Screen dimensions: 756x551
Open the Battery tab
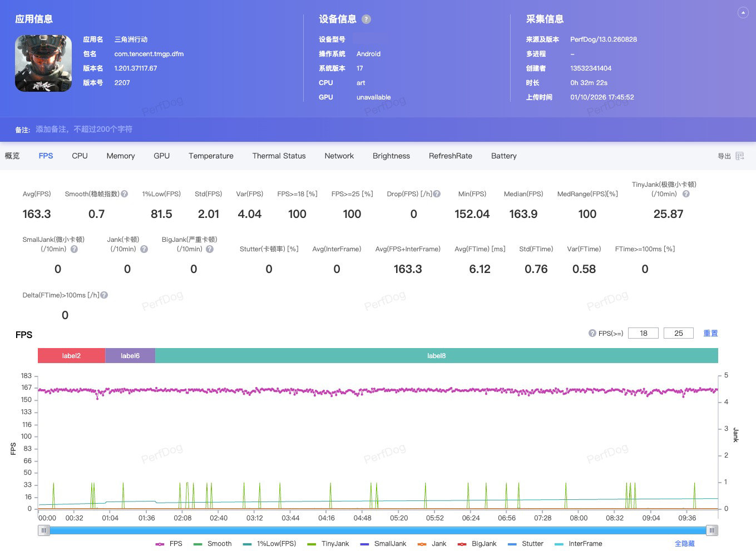504,156
